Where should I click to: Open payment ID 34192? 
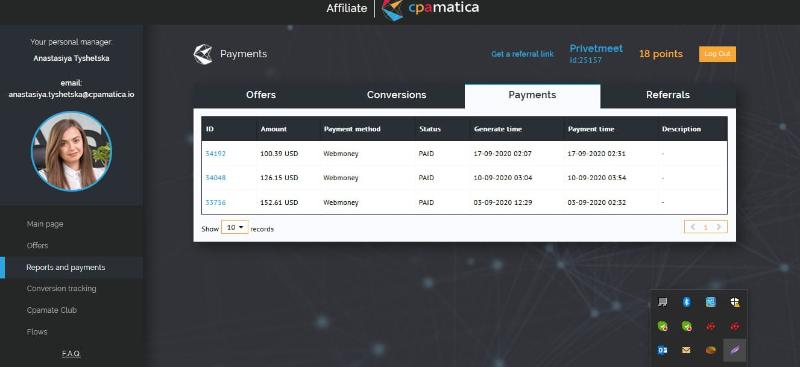(215, 154)
